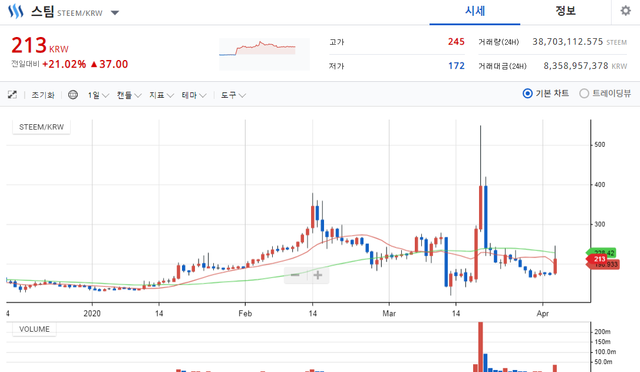The height and width of the screenshot is (372, 640).
Task: Click the STEEM/KRW chart label
Action: tap(41, 127)
